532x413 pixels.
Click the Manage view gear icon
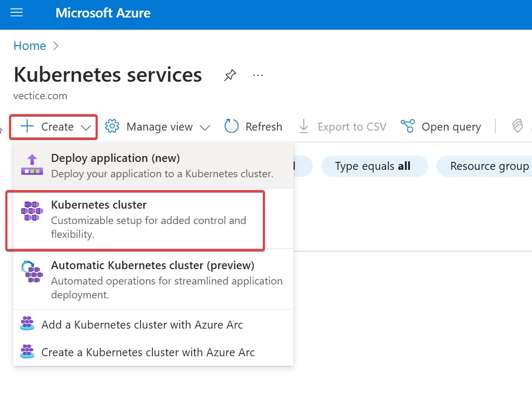[x=112, y=126]
